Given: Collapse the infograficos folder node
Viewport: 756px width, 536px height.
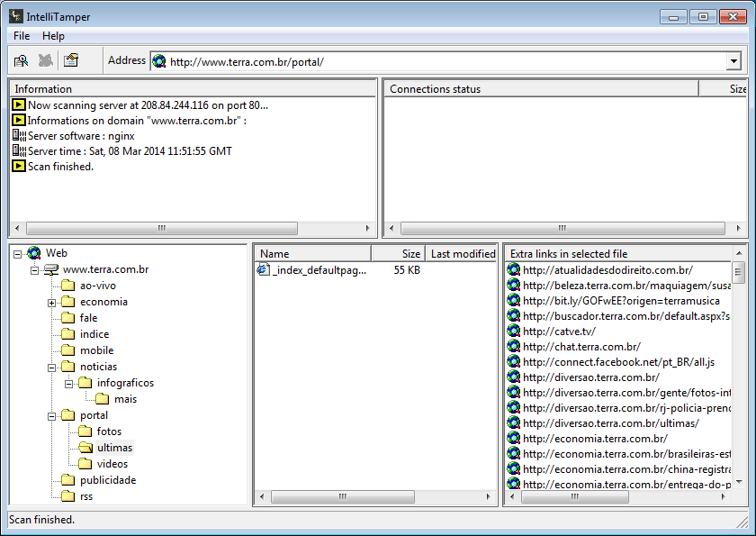Looking at the screenshot, I should tap(69, 384).
